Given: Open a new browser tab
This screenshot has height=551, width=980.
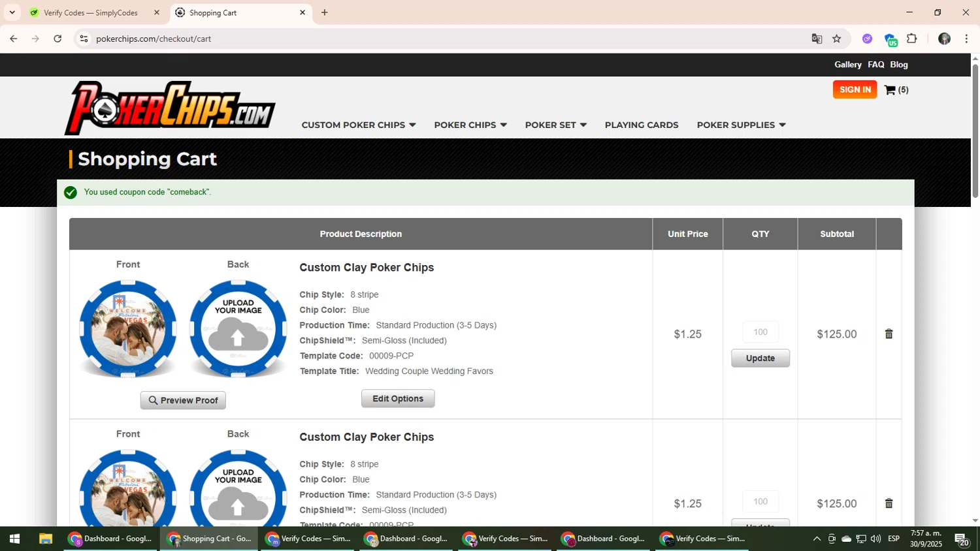Looking at the screenshot, I should (x=325, y=12).
